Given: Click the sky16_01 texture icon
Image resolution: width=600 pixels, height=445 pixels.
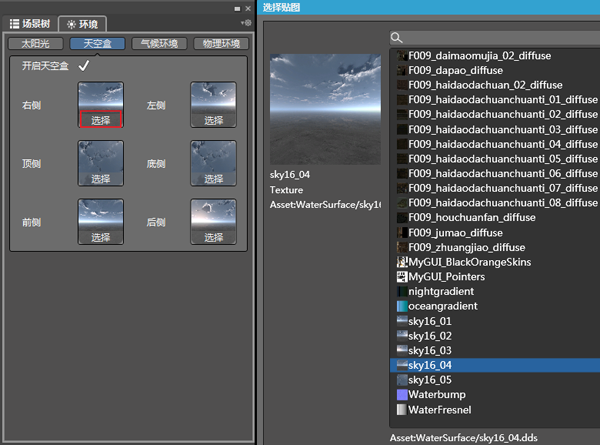Looking at the screenshot, I should point(401,321).
